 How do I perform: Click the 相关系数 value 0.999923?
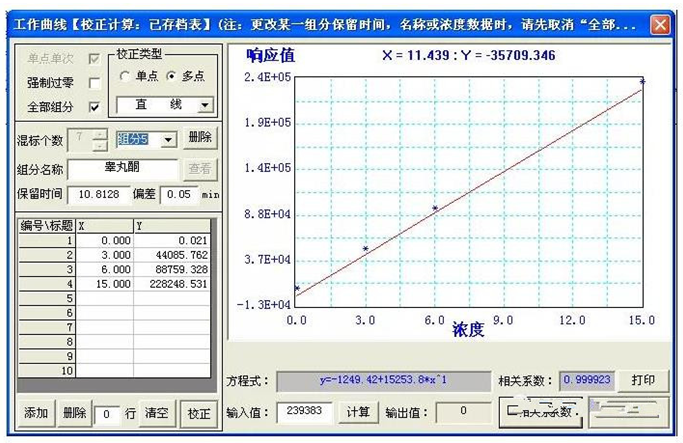tap(587, 380)
